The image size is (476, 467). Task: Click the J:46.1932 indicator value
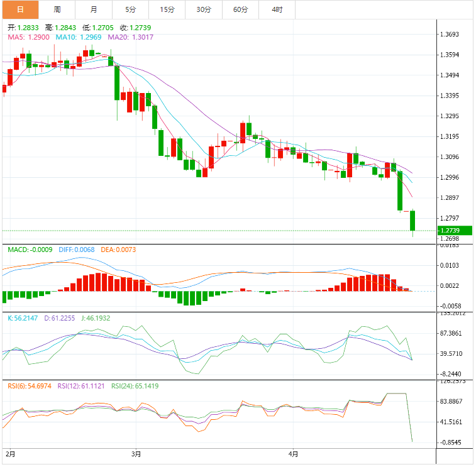pos(96,318)
